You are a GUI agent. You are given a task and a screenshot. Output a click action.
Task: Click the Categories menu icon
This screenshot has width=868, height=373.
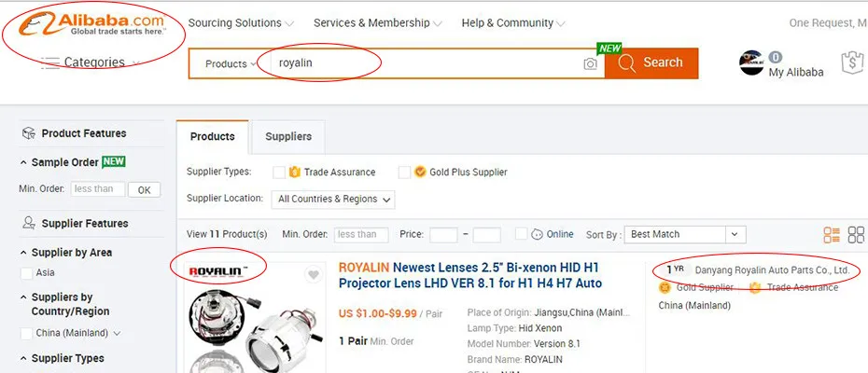click(x=49, y=62)
